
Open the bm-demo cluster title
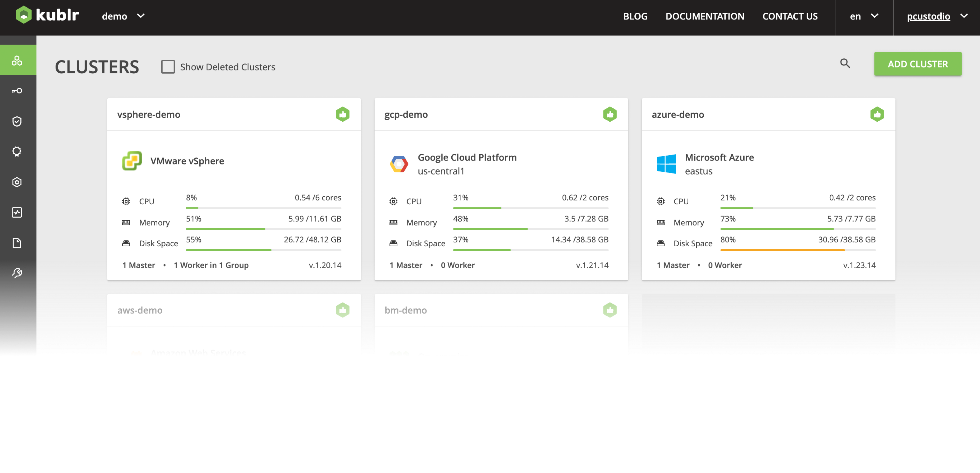point(405,310)
